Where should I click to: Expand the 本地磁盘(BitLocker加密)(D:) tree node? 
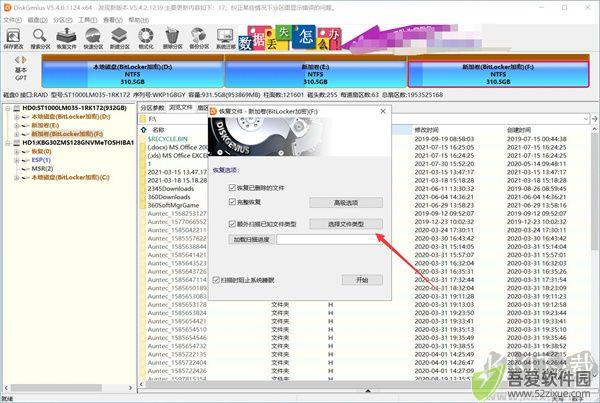[x=17, y=117]
